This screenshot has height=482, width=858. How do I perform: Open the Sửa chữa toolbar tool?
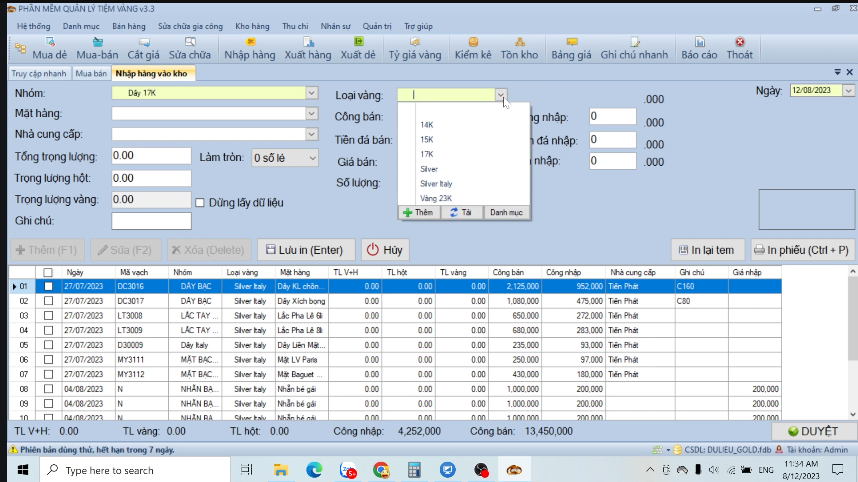pyautogui.click(x=190, y=48)
